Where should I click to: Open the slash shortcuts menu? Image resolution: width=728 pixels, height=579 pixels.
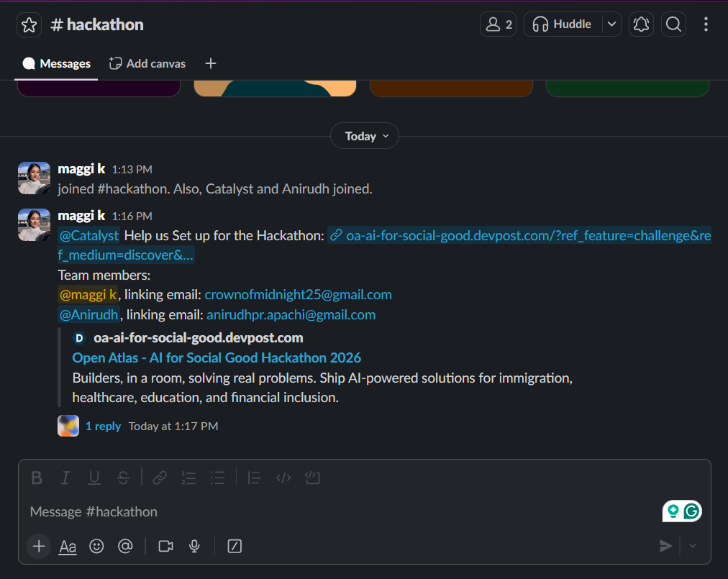coord(235,546)
